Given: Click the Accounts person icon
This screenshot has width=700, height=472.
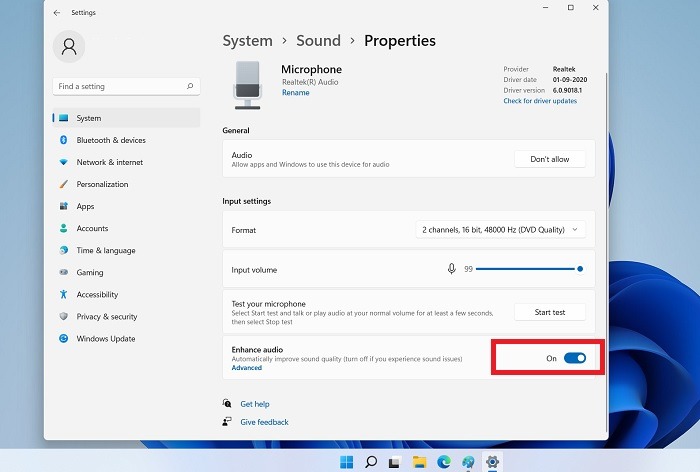Looking at the screenshot, I should click(63, 228).
